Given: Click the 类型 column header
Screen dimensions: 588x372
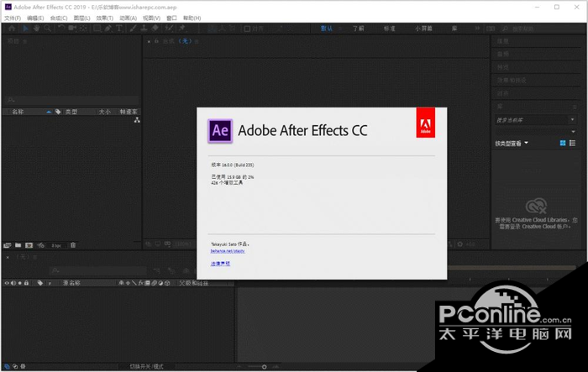Looking at the screenshot, I should 71,112.
